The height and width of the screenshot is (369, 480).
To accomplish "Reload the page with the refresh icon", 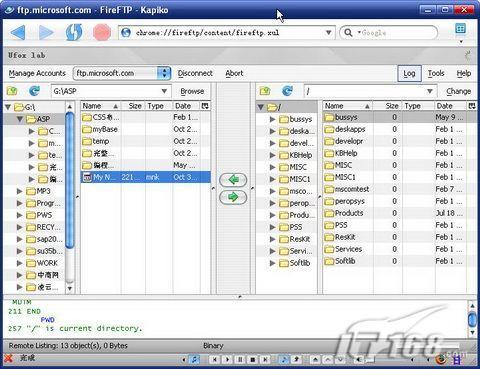I will [74, 33].
